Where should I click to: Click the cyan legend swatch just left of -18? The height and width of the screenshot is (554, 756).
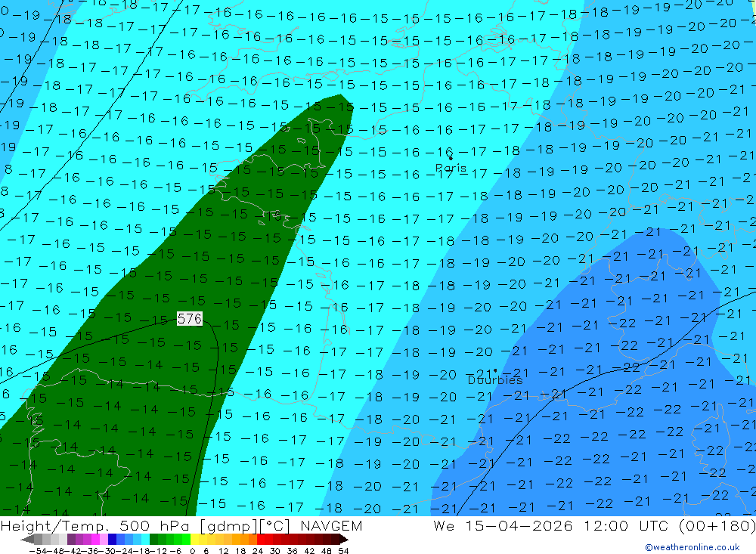pyautogui.click(x=146, y=539)
